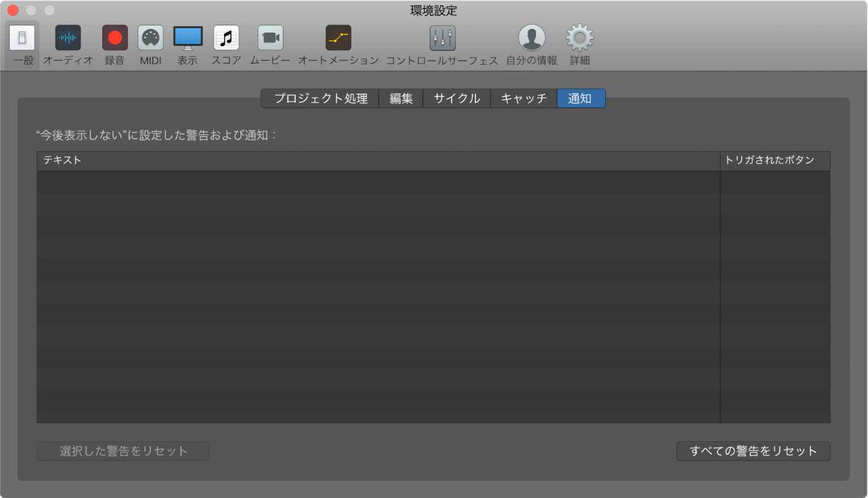
Task: Select the サイクル (Cycle) tab
Action: click(456, 98)
